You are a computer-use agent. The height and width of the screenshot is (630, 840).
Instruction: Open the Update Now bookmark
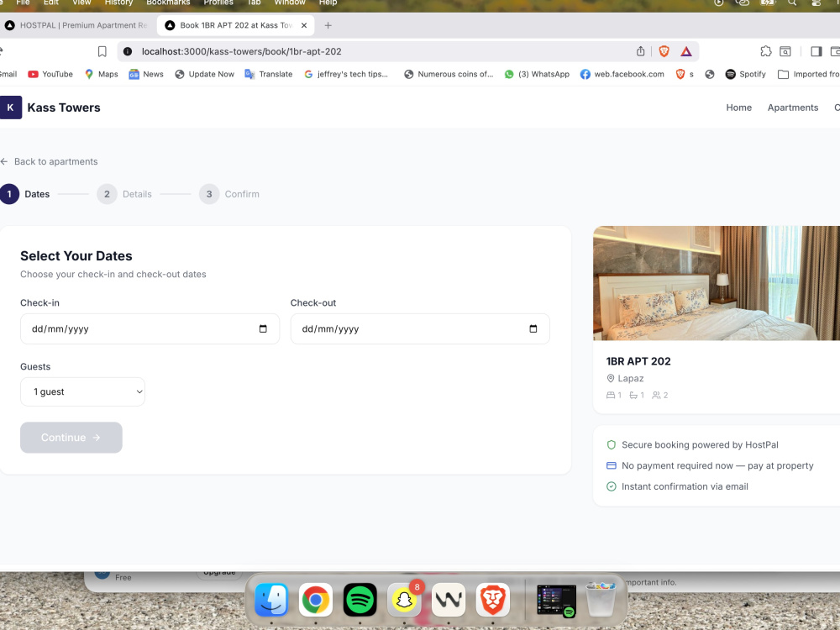[205, 74]
